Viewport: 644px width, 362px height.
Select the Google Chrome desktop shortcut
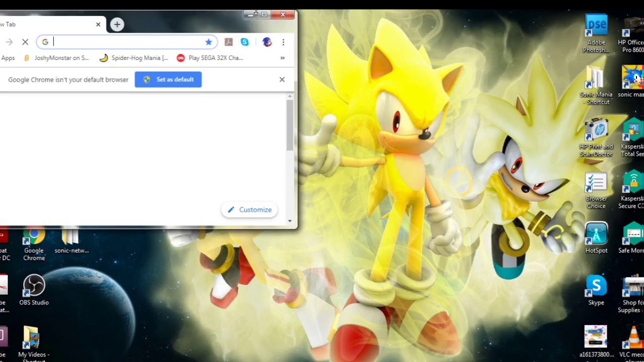(x=34, y=245)
